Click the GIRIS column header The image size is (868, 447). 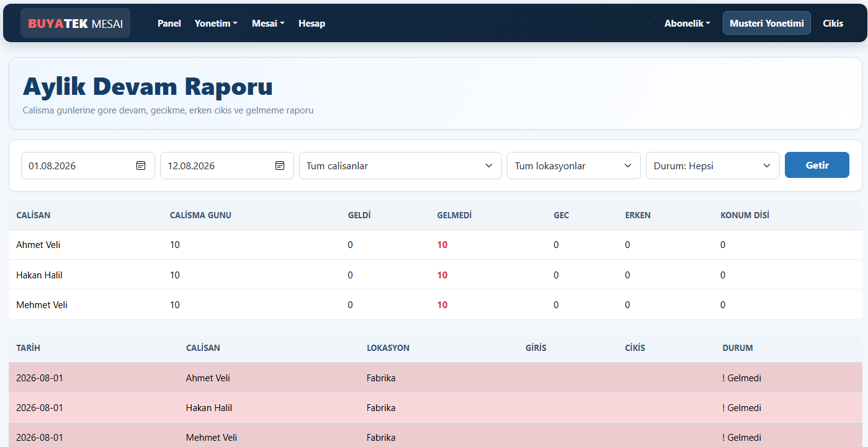[x=536, y=348]
